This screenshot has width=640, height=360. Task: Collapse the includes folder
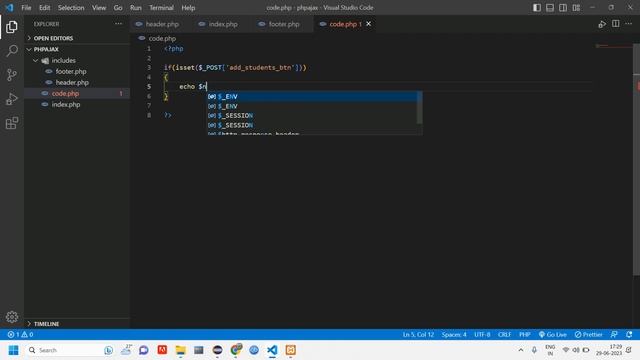[x=77, y=60]
